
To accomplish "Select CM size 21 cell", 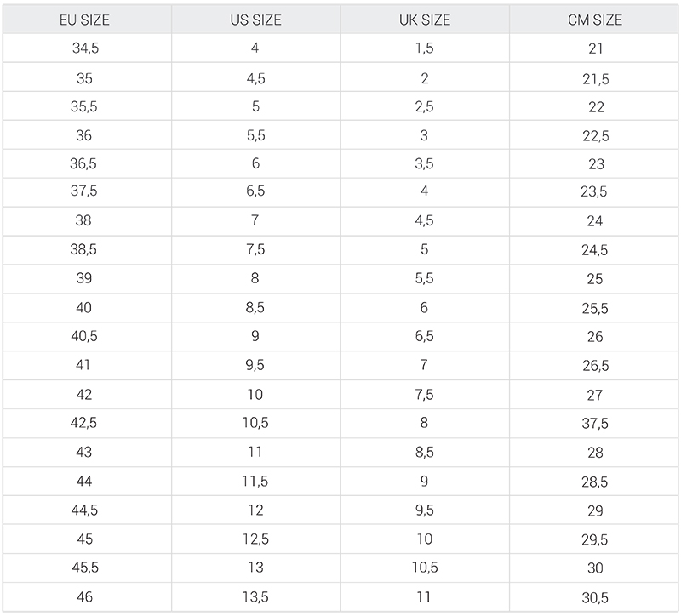I will coord(593,48).
